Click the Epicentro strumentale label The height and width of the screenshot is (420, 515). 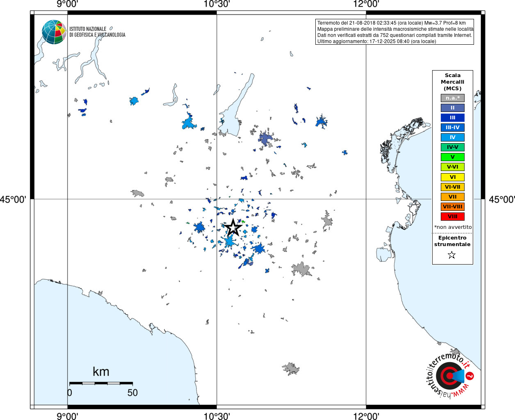(452, 241)
